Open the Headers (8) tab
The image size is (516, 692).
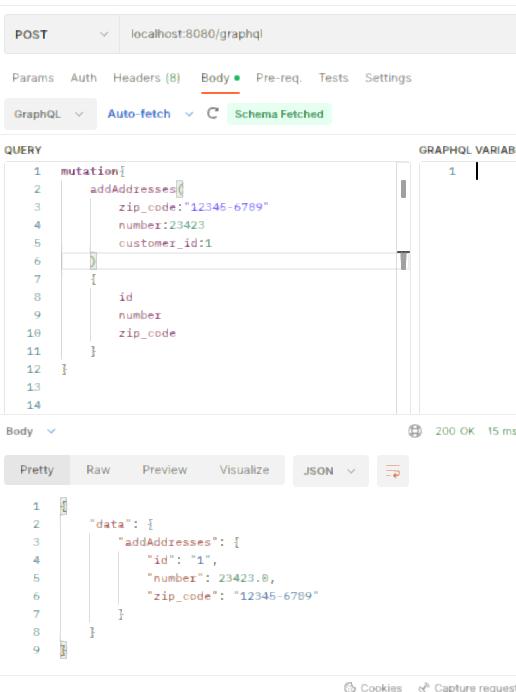147,78
